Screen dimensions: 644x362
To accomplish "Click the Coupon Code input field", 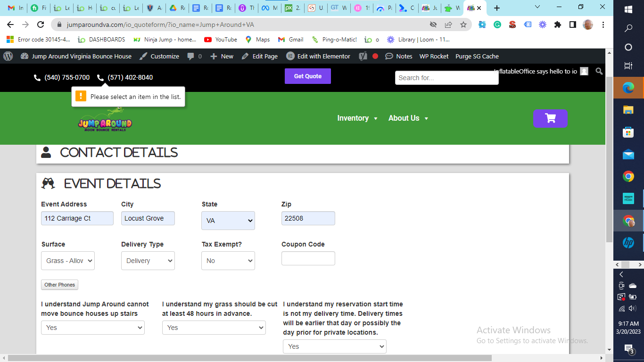I will 308,258.
